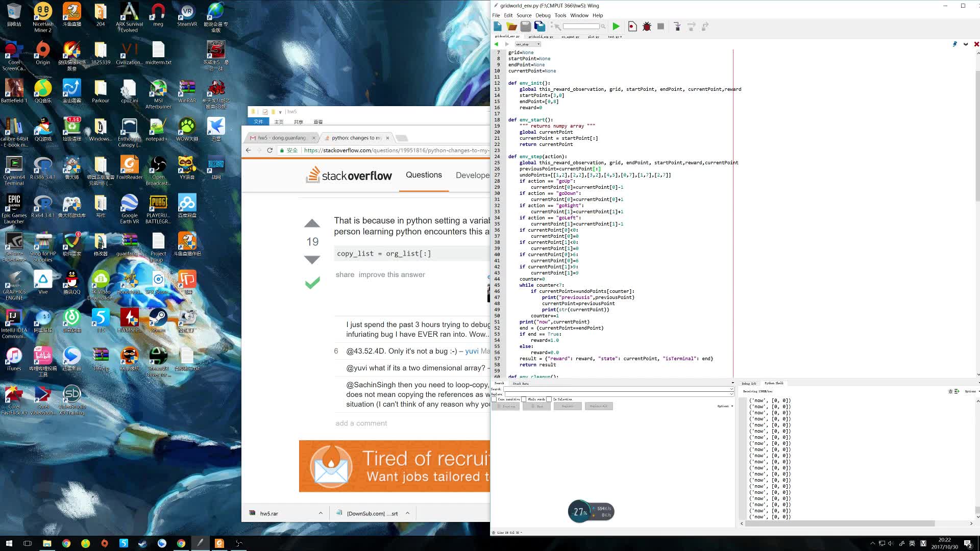
Task: Open the Steam icon in Windows taskbar
Action: point(142,543)
